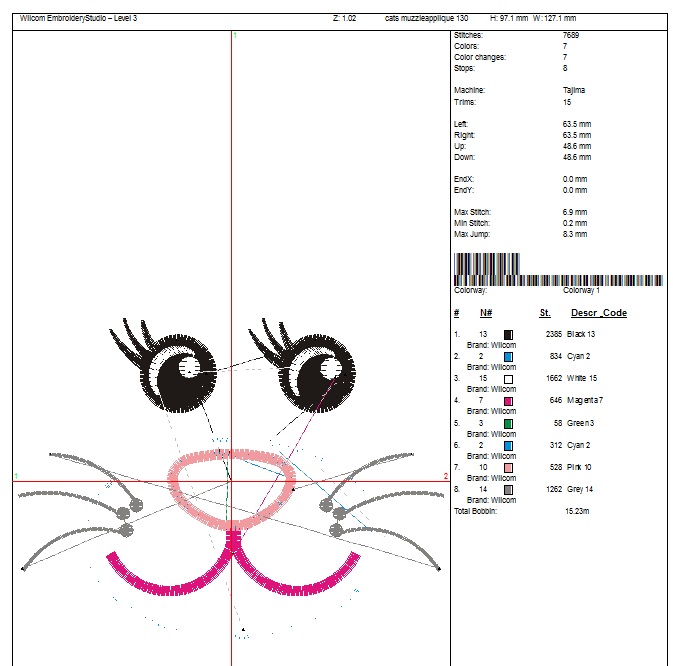The width and height of the screenshot is (673, 666).
Task: Select the Pink 10 color swatch
Action: (509, 467)
